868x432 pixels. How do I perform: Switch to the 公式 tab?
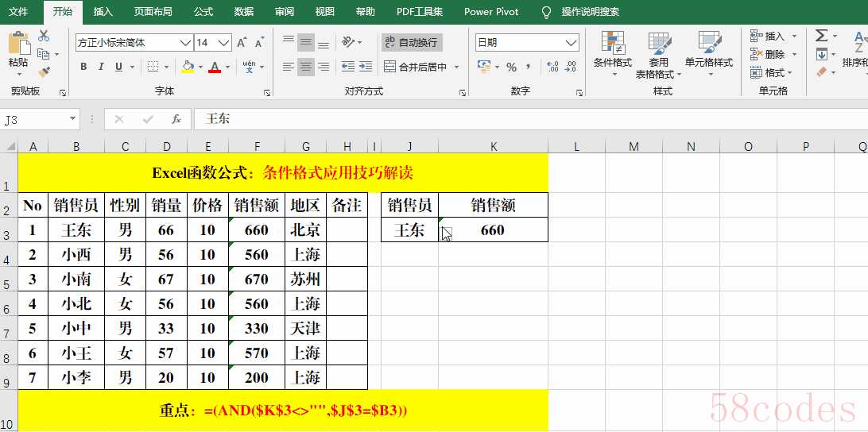[203, 12]
